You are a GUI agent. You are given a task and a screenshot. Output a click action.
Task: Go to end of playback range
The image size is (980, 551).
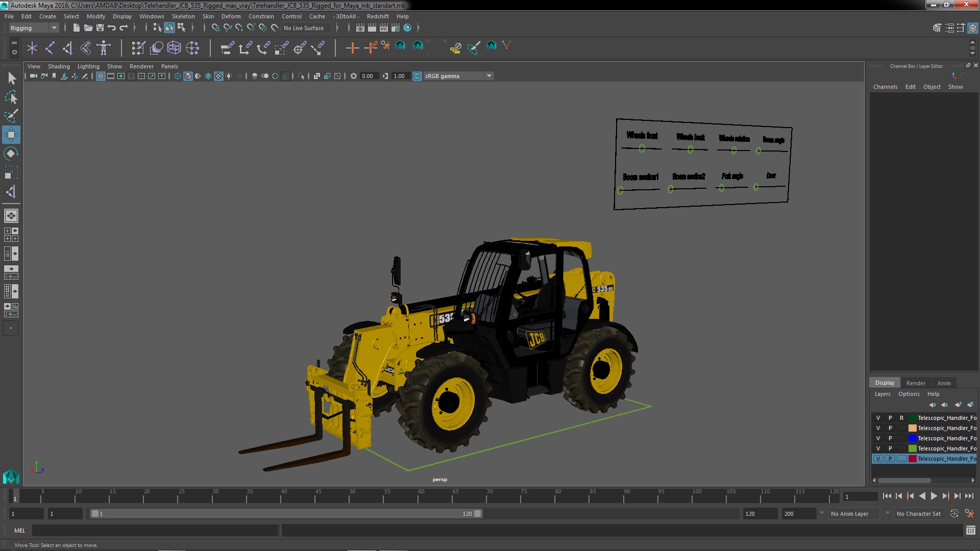969,496
